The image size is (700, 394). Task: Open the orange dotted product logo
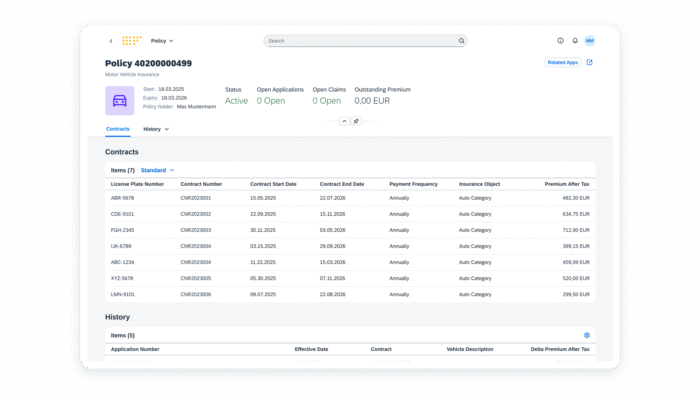point(132,41)
